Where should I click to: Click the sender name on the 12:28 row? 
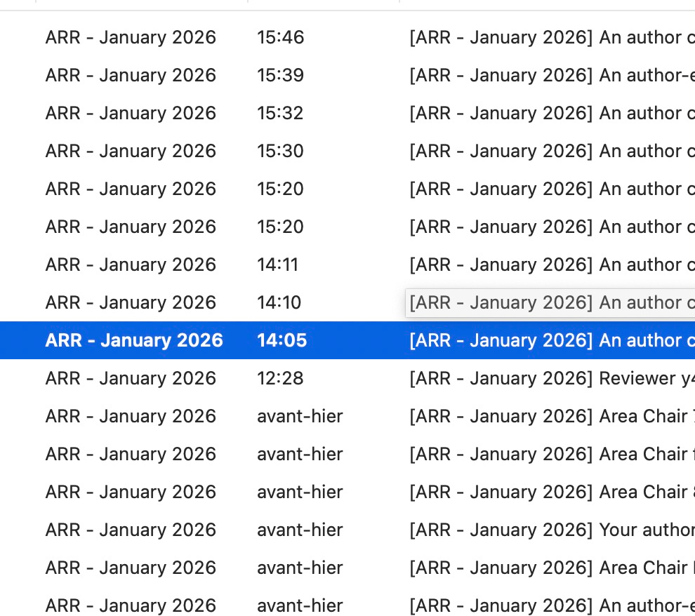tap(131, 378)
